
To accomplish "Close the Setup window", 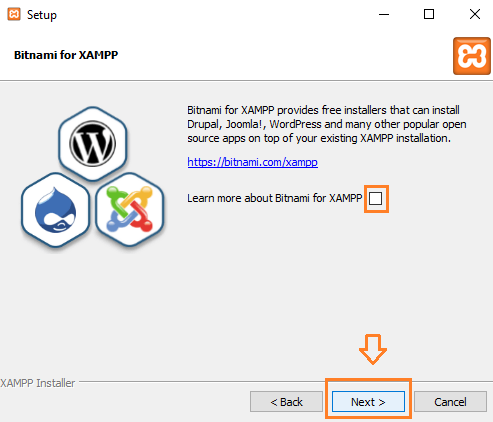I will (475, 14).
